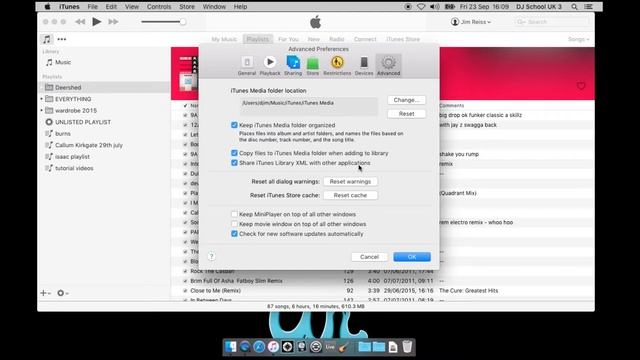Enable Keep movie window on top

[x=234, y=224]
